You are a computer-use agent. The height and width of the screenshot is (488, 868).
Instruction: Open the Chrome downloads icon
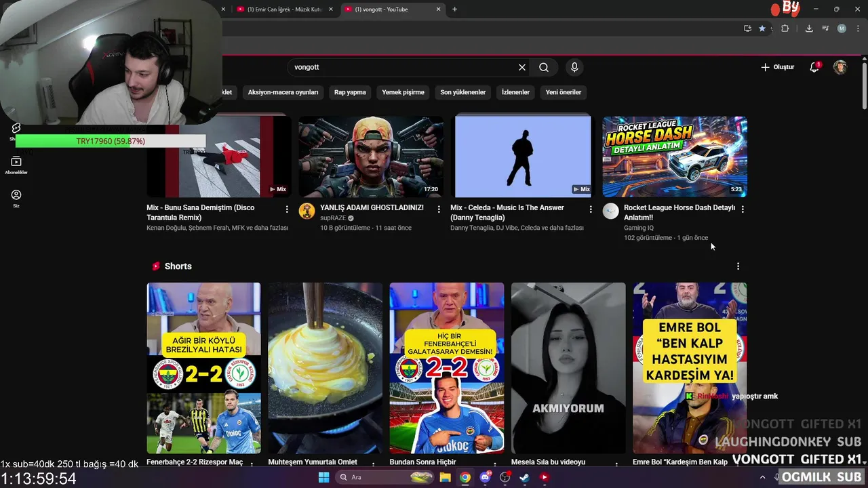[809, 28]
